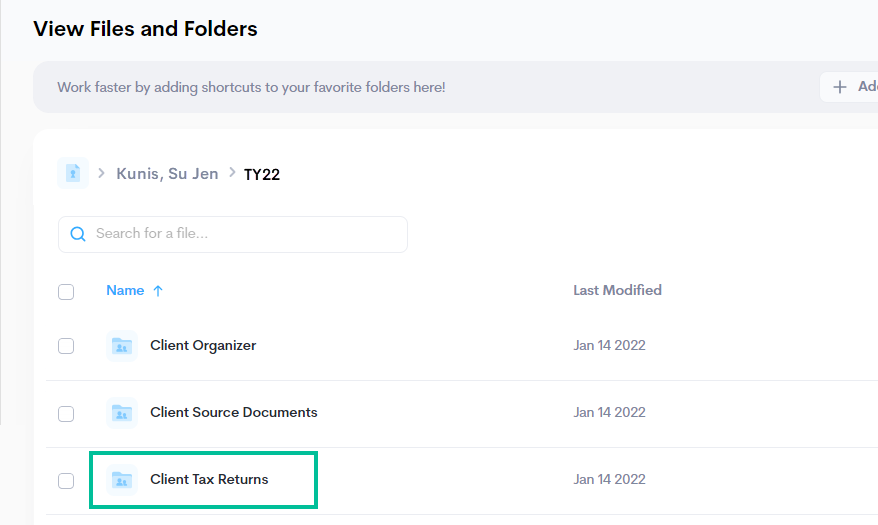Click the chevron before Kunis, Su Jen
Screen dimensions: 878x525
(x=101, y=173)
